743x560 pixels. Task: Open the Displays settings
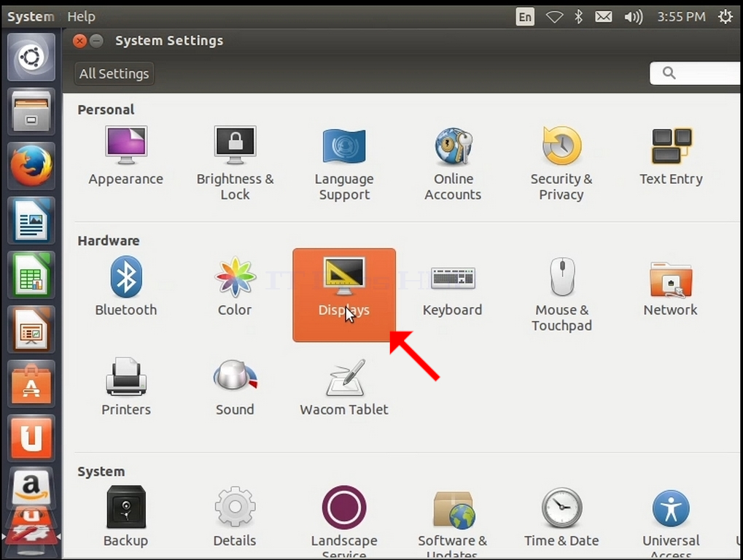[344, 295]
